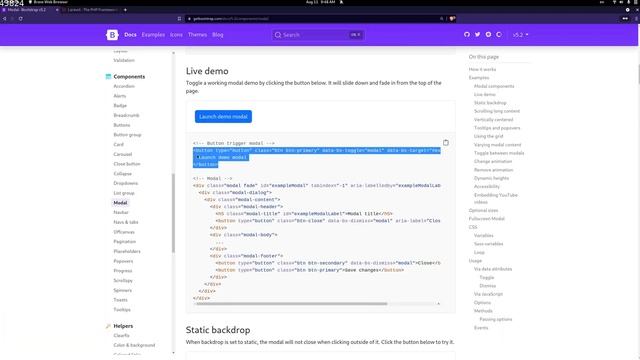The image size is (640, 360).
Task: Jump to Optional sizes section
Action: (x=483, y=211)
